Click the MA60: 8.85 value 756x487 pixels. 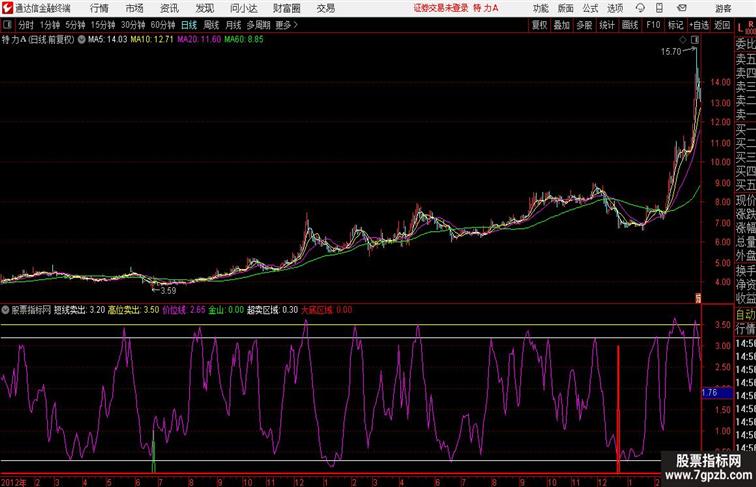(244, 40)
